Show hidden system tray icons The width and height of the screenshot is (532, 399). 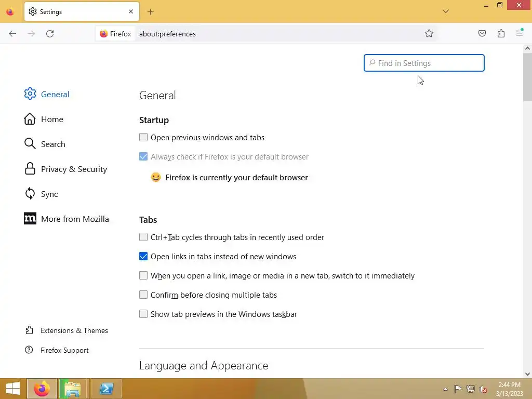click(445, 389)
